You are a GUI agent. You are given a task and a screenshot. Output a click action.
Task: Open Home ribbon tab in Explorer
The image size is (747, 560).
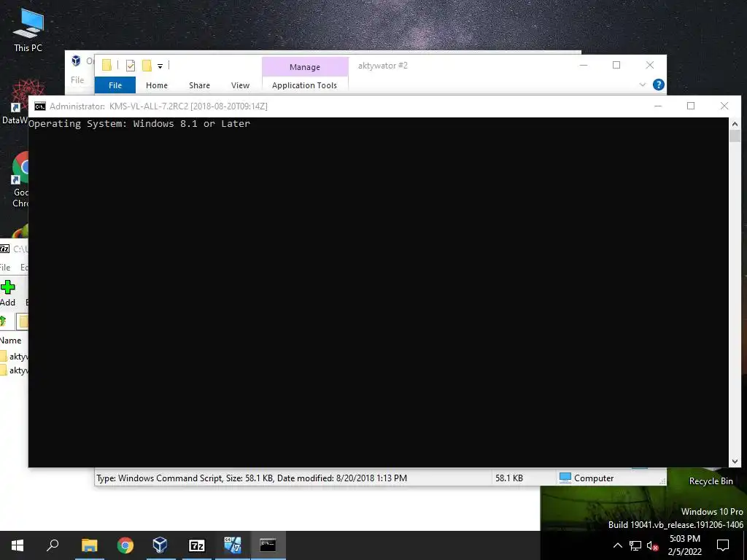(x=157, y=85)
